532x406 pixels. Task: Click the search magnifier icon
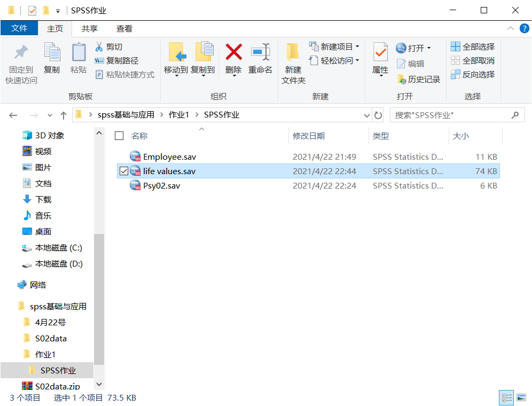pyautogui.click(x=515, y=115)
